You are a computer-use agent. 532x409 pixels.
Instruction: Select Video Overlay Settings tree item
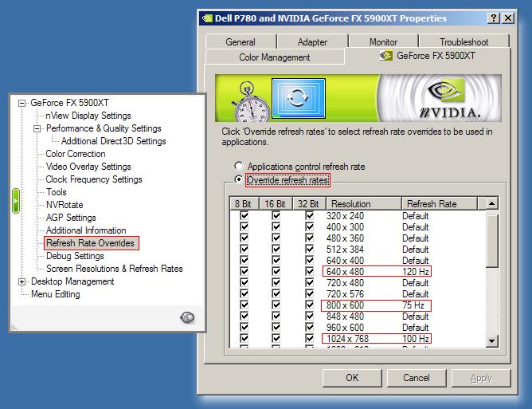pos(88,167)
